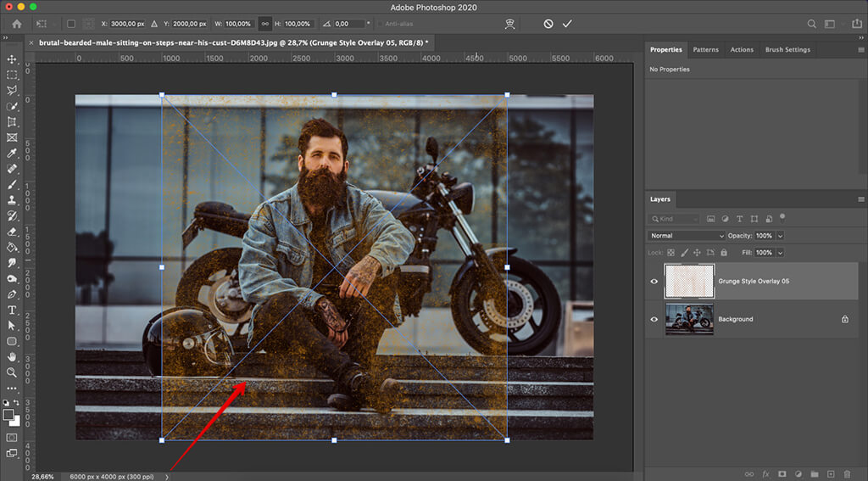Expand the tools panel double arrows
Screen dimensions: 868x481
pos(6,37)
